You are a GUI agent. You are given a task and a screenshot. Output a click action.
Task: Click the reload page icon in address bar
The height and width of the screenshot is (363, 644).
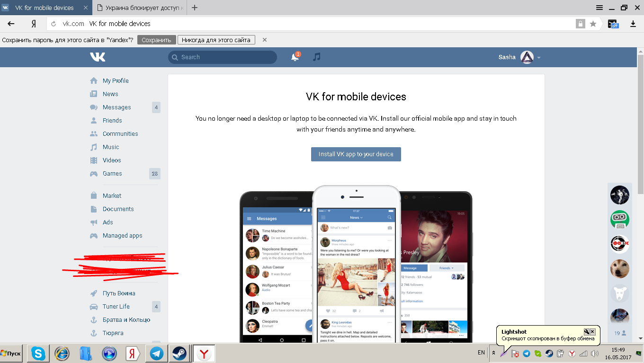click(54, 24)
